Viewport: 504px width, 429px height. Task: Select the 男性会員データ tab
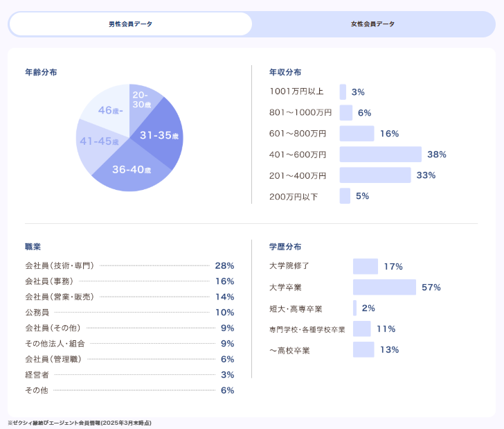(x=130, y=24)
